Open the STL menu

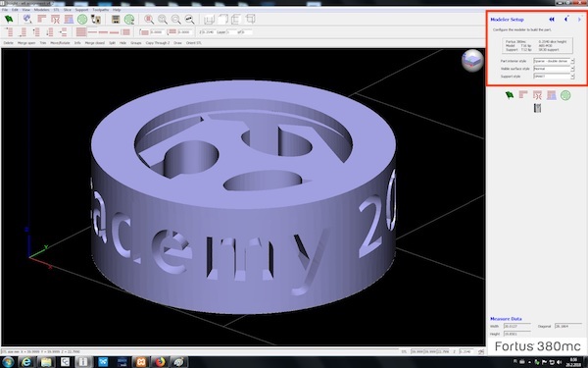[x=56, y=10]
